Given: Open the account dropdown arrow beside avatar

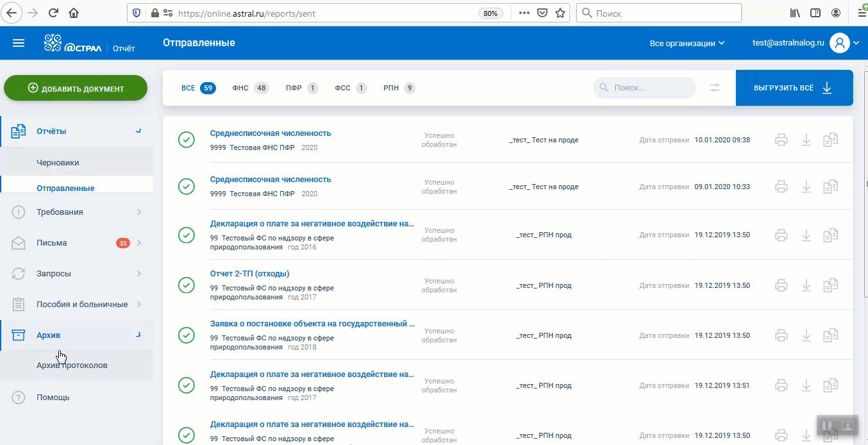Looking at the screenshot, I should pos(856,43).
